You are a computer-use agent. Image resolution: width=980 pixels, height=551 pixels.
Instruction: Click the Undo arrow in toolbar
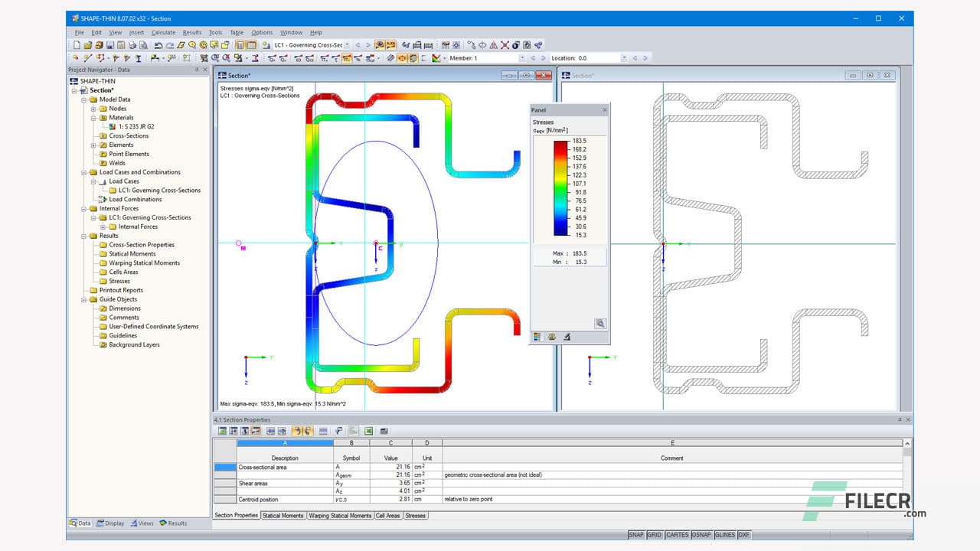click(158, 45)
